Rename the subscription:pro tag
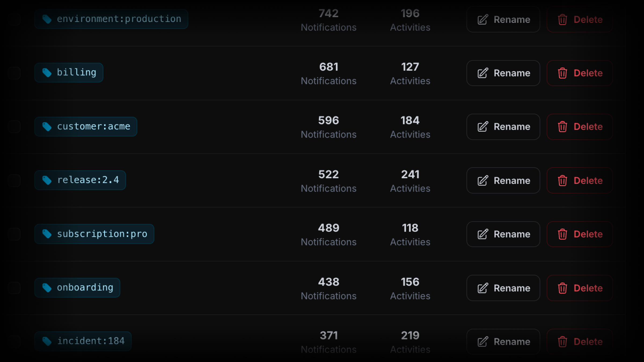The image size is (644, 362). [503, 234]
